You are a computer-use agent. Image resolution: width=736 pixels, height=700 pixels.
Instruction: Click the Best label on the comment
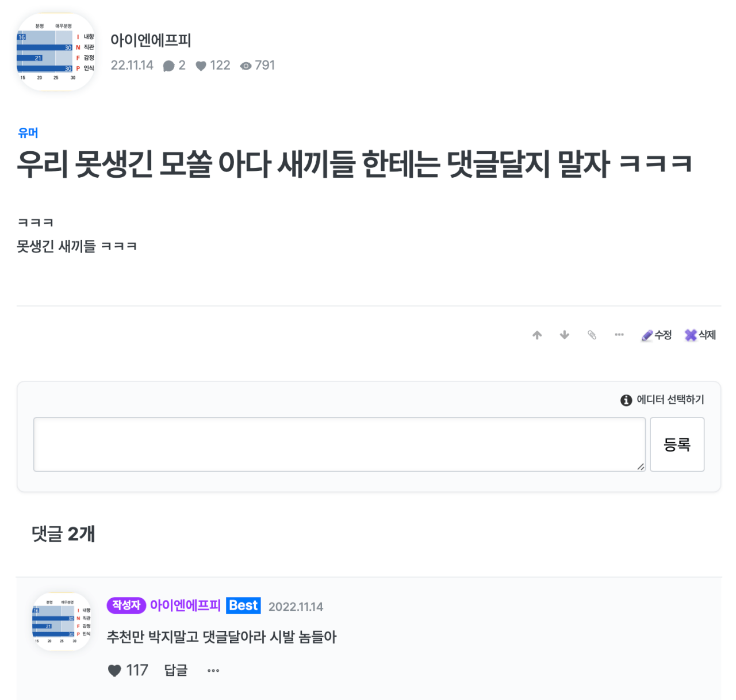pyautogui.click(x=243, y=605)
